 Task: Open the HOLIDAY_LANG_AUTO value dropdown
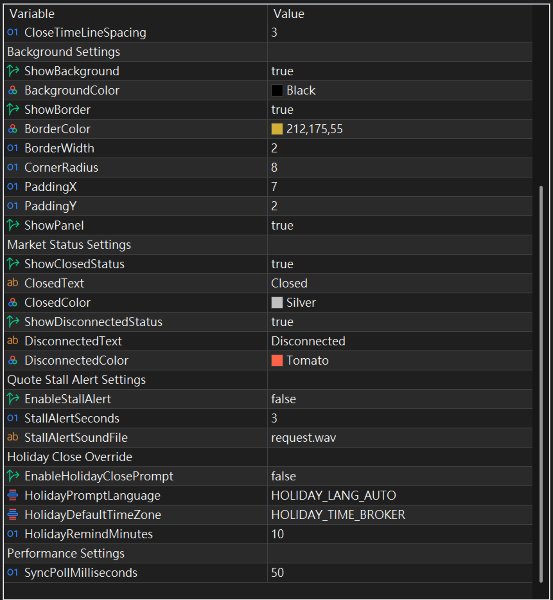tap(333, 496)
